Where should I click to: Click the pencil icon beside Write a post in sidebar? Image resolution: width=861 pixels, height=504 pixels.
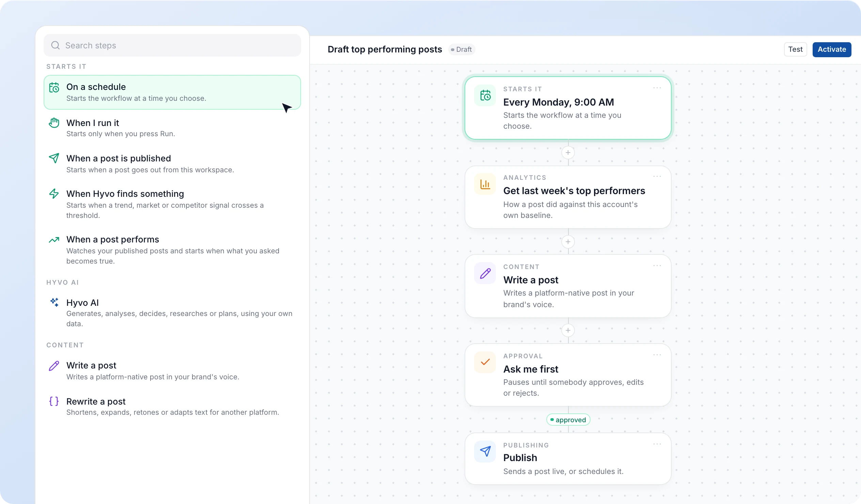click(54, 366)
